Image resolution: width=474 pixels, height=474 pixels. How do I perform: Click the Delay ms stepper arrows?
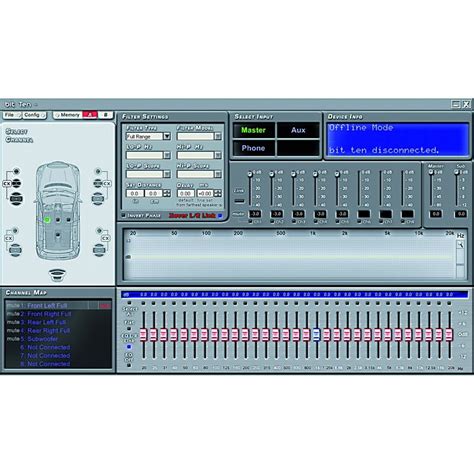pyautogui.click(x=218, y=193)
